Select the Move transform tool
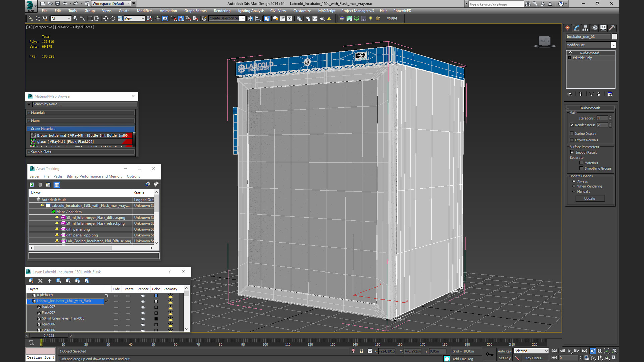The image size is (644, 362). click(x=106, y=19)
